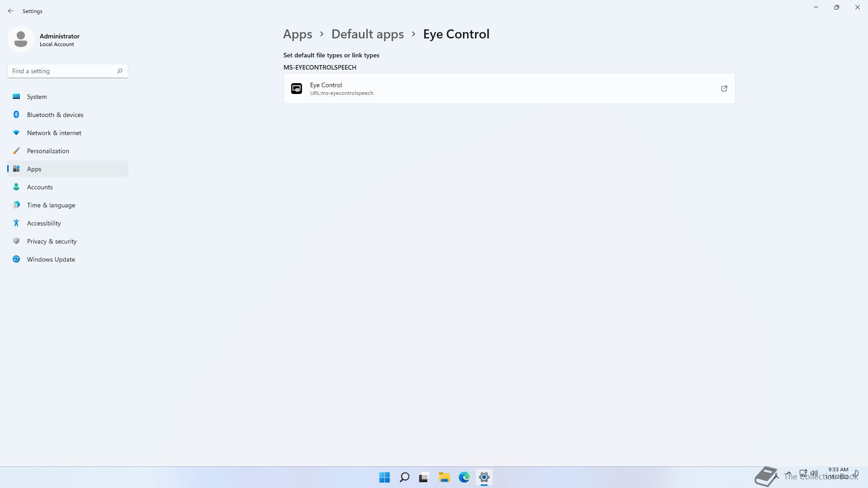Open the Administrator account profile picture
This screenshot has height=488, width=868.
click(21, 39)
